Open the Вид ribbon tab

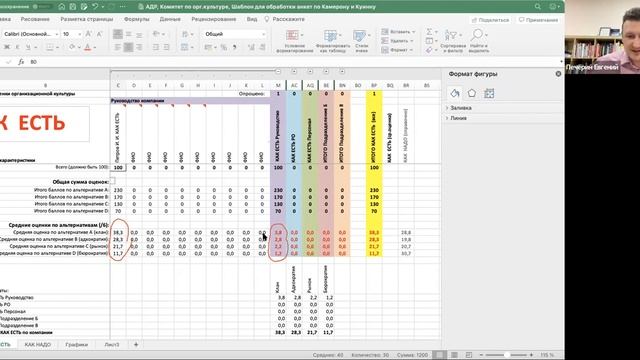tap(252, 19)
